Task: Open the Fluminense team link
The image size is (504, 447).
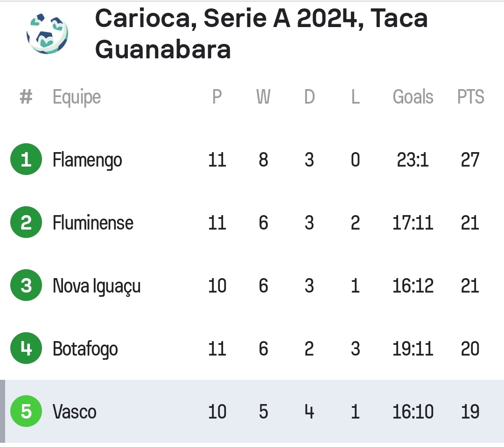Action: pos(93,223)
